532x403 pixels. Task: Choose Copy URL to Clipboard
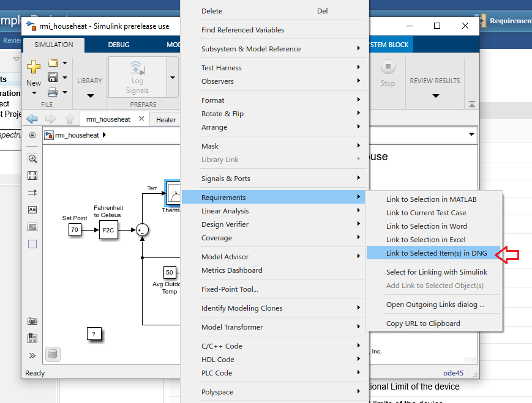click(433, 324)
